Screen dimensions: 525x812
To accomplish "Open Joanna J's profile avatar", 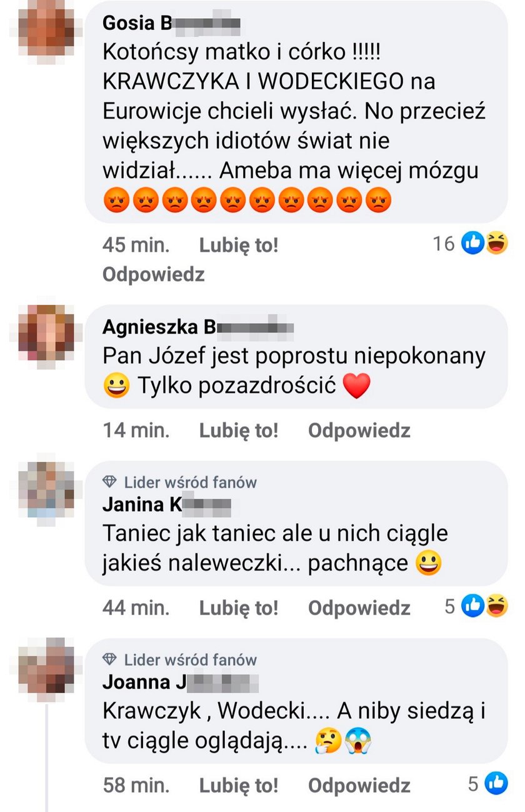I will coord(46,666).
